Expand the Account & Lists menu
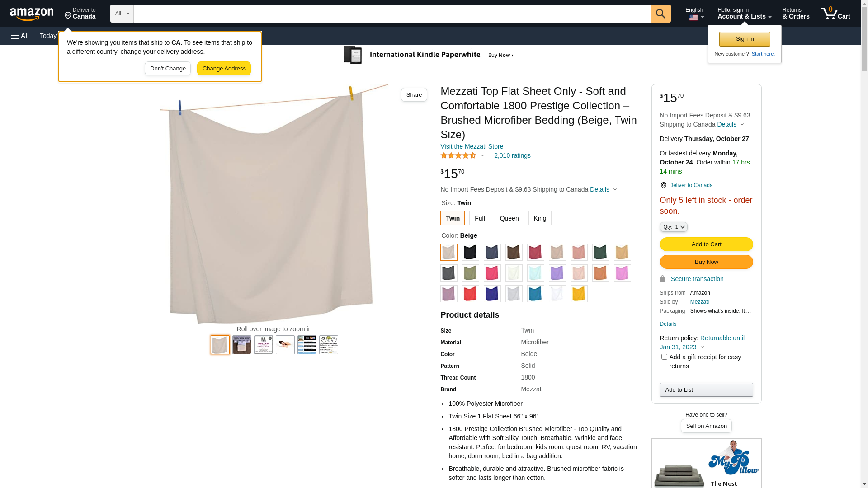 click(744, 14)
